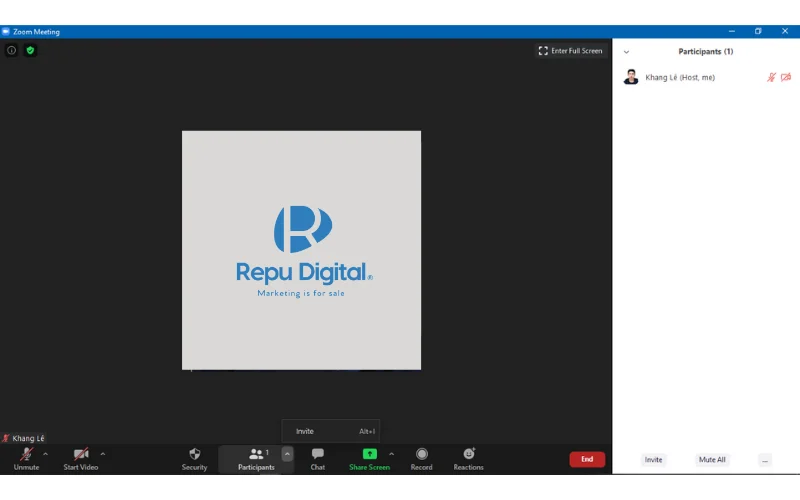Toggle Khang Lê's muted microphone icon

pos(771,77)
